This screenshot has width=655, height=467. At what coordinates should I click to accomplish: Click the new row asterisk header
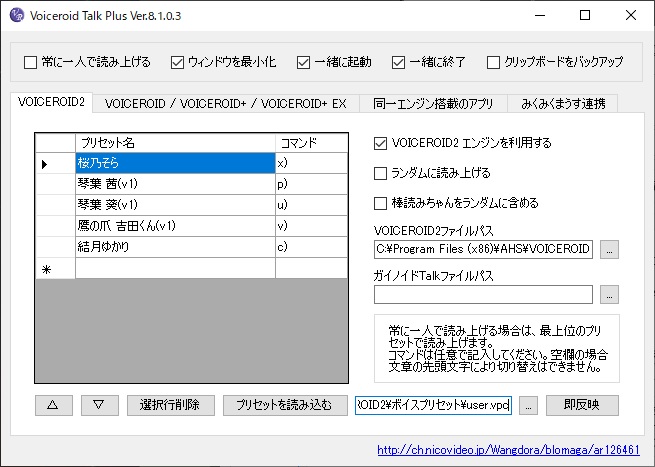click(x=56, y=268)
